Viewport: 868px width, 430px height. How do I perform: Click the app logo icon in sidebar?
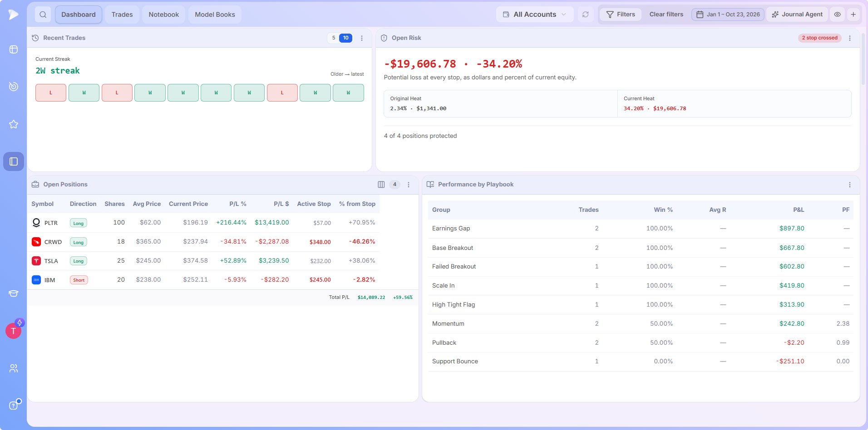(13, 15)
